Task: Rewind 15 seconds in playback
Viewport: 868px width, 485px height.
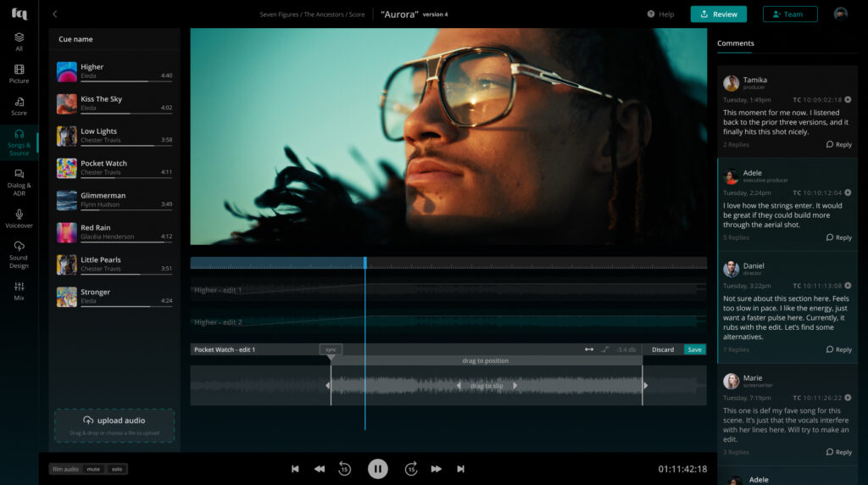Action: tap(344, 469)
